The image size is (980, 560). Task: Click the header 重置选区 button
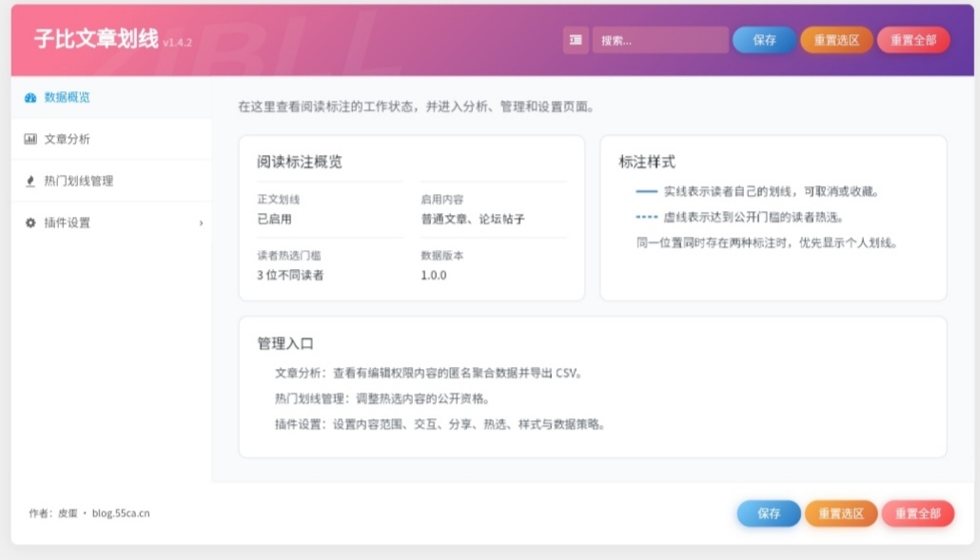coord(836,40)
